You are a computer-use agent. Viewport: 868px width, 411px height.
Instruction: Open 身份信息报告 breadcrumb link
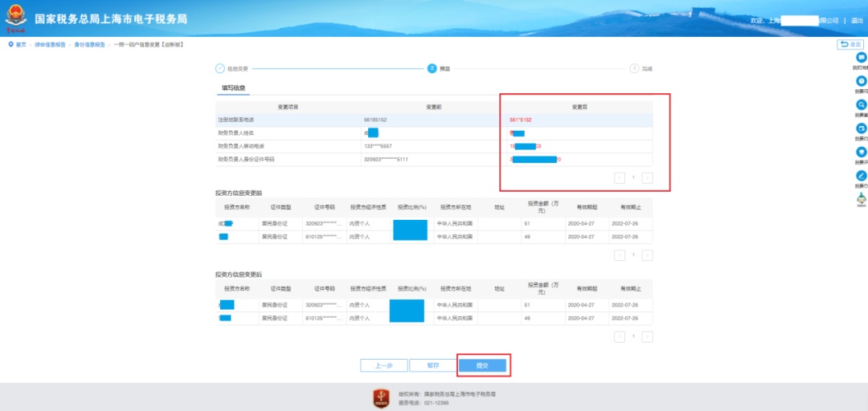[x=90, y=45]
